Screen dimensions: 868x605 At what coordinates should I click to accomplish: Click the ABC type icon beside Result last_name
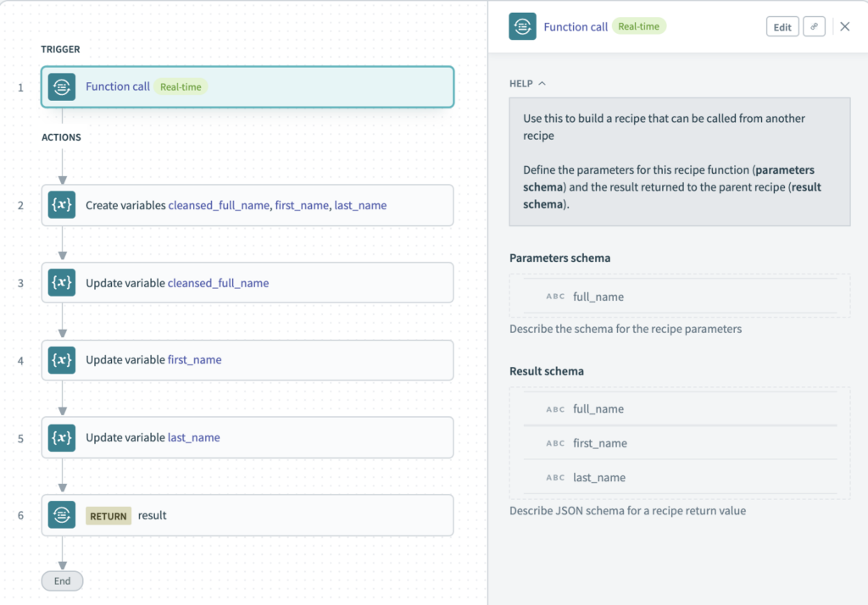point(555,478)
